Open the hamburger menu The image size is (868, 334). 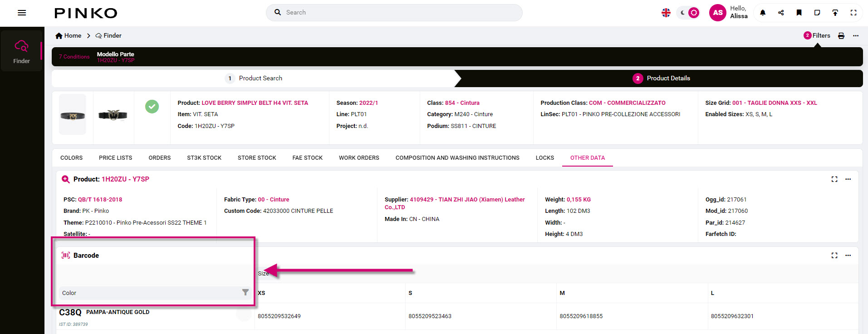pyautogui.click(x=22, y=13)
